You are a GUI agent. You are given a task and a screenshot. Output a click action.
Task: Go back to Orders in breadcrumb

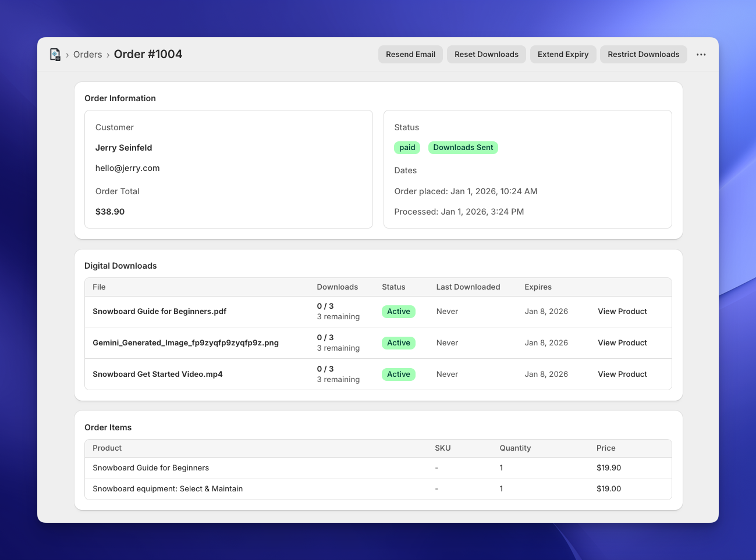pyautogui.click(x=87, y=55)
